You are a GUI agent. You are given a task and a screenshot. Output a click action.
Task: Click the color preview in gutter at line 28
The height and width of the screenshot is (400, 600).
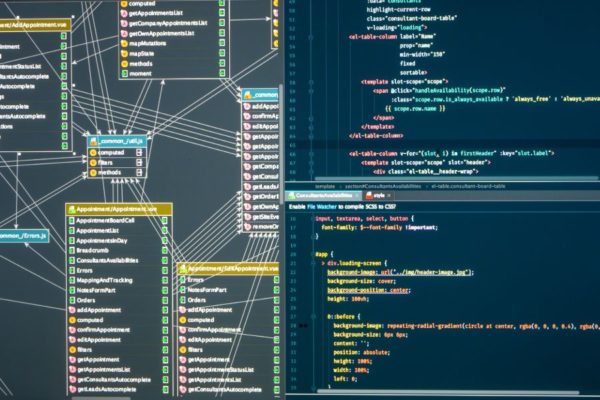[303, 326]
